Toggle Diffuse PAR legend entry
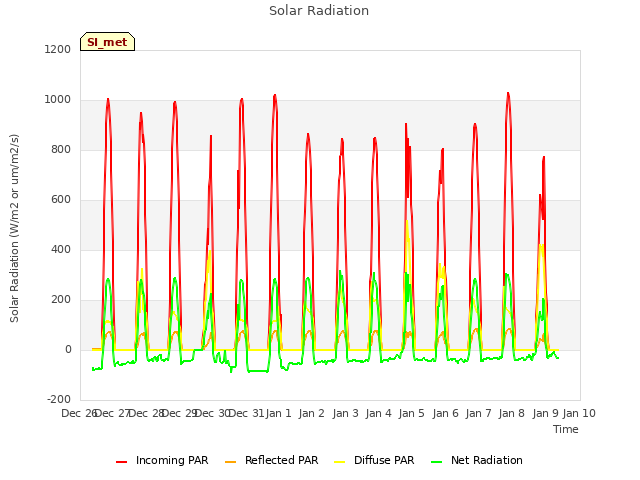640x480 pixels. [374, 460]
